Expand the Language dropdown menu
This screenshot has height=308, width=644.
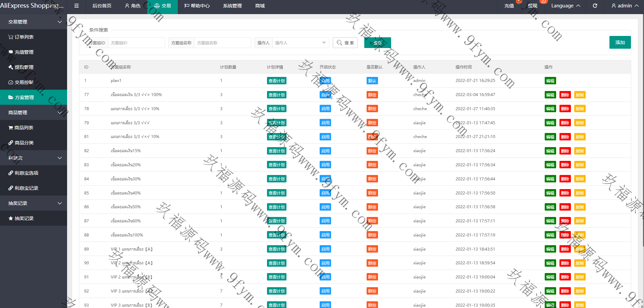coord(565,6)
